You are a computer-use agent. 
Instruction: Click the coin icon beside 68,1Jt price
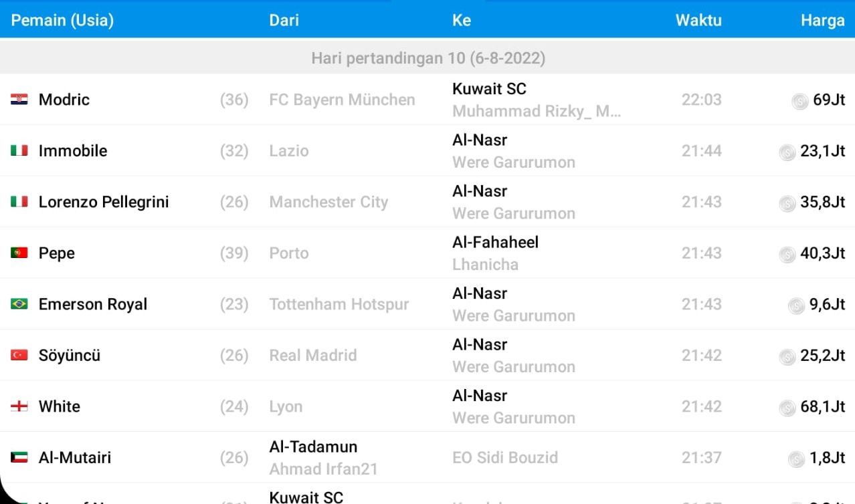tap(787, 408)
